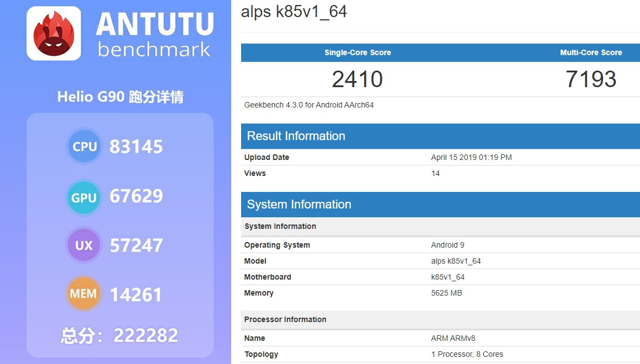Click the purple UX circle icon

[x=84, y=245]
